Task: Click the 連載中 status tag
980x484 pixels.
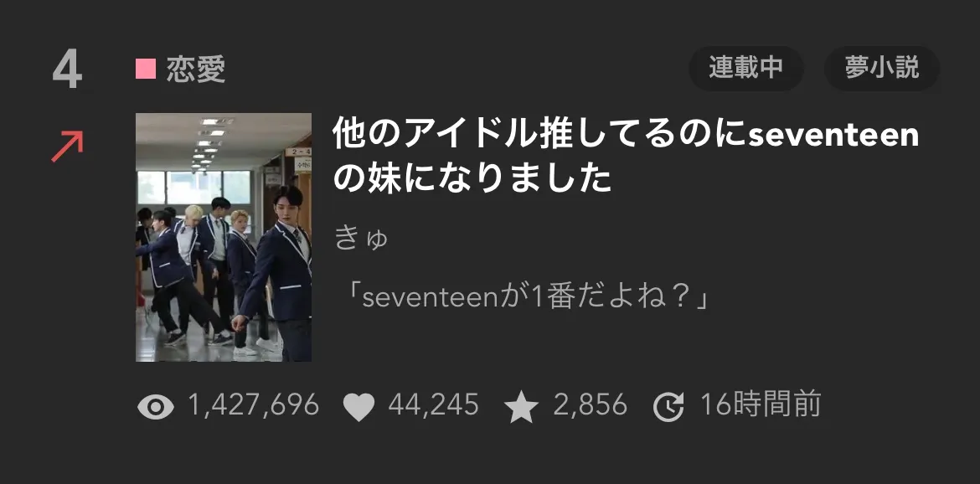Action: pyautogui.click(x=745, y=68)
